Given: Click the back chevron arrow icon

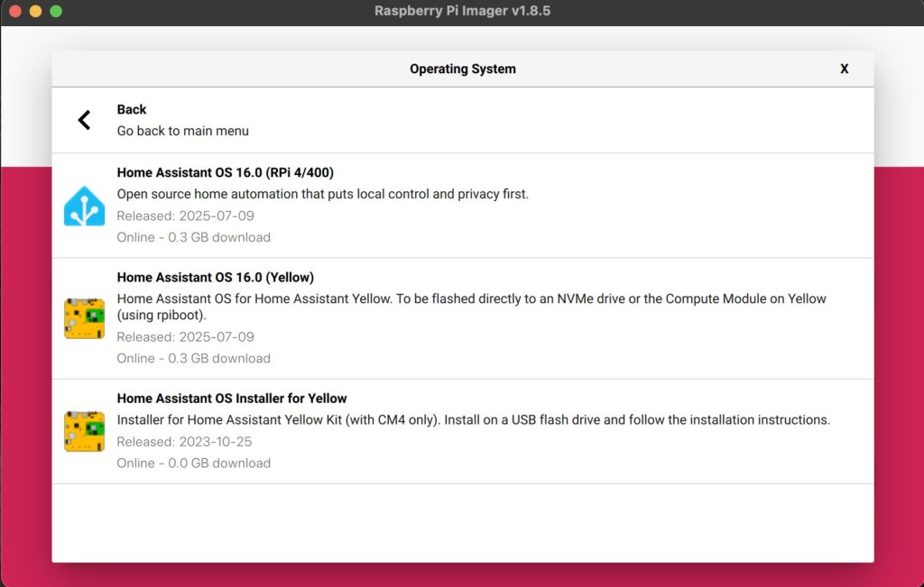Looking at the screenshot, I should click(84, 120).
